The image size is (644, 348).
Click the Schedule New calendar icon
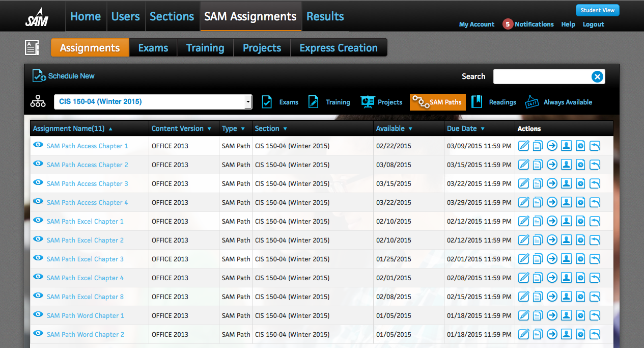(x=39, y=76)
